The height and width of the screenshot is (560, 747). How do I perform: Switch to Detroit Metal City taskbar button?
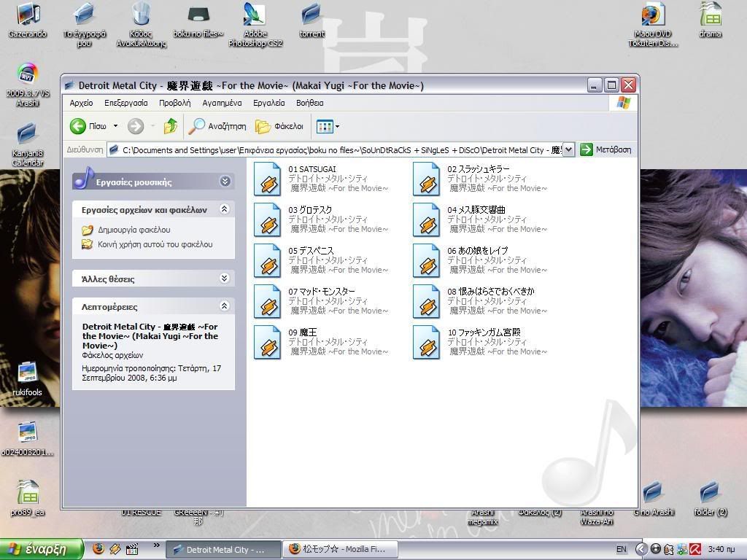(223, 550)
